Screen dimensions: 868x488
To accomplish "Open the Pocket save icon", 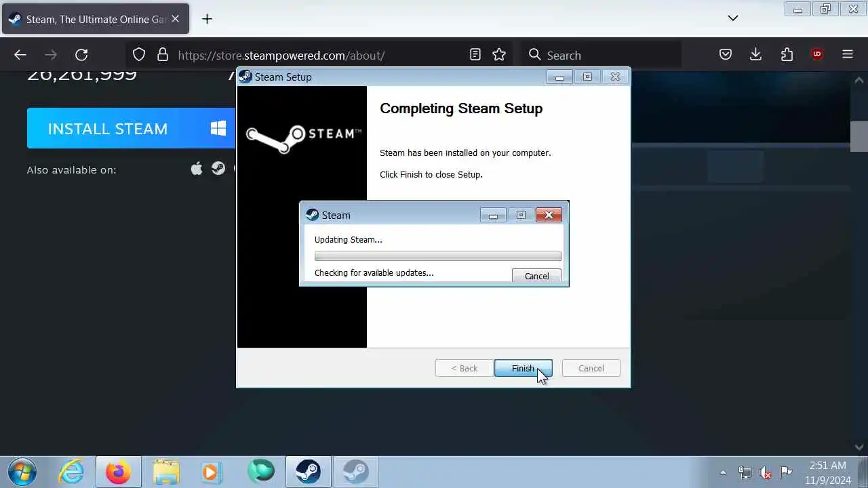I will (x=726, y=55).
